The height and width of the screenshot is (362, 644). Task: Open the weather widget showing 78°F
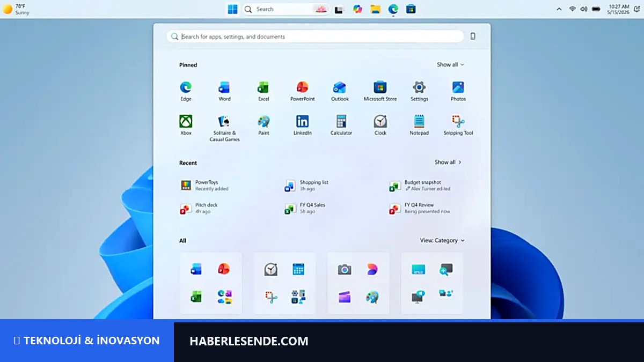(17, 9)
